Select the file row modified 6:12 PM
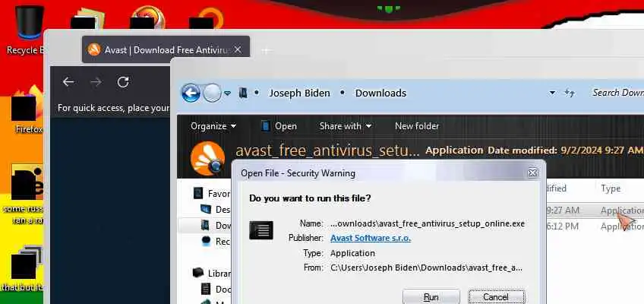This screenshot has width=644, height=304. coord(595,226)
